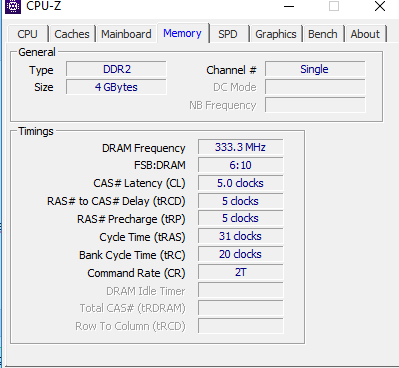This screenshot has height=368, width=399.
Task: Click the FSB:DRAM label
Action: [160, 165]
